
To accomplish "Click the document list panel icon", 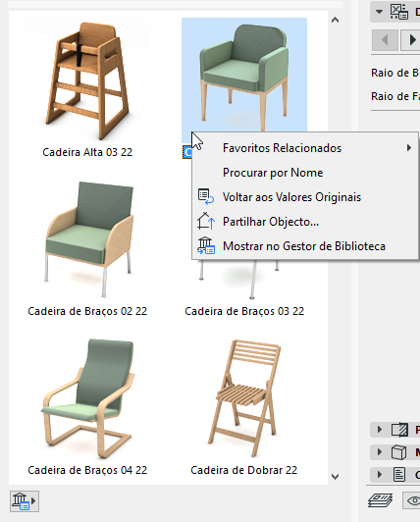I will 399,474.
